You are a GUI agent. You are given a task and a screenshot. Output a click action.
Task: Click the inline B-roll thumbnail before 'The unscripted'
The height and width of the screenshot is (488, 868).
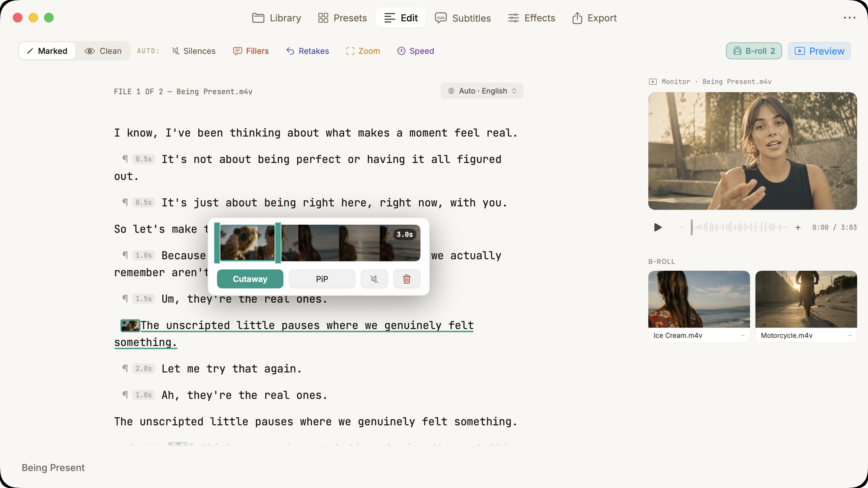coord(130,325)
